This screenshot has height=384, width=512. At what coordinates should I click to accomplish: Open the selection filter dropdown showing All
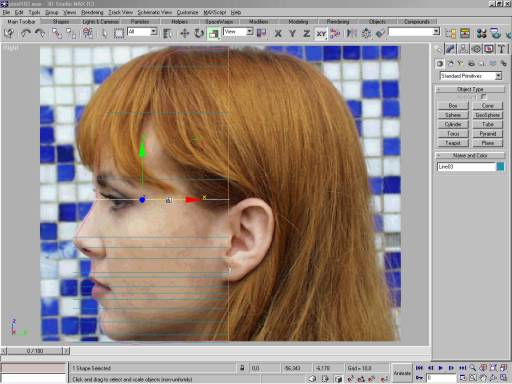pyautogui.click(x=142, y=32)
